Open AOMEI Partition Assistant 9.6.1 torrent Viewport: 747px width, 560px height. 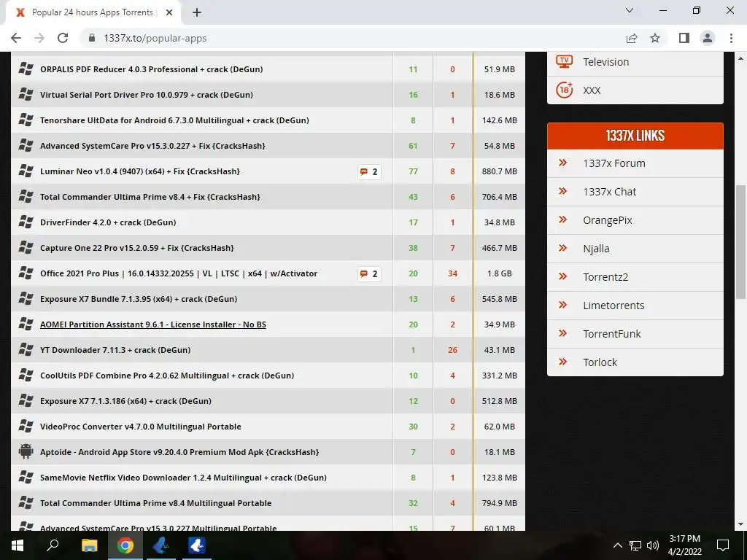pos(153,324)
